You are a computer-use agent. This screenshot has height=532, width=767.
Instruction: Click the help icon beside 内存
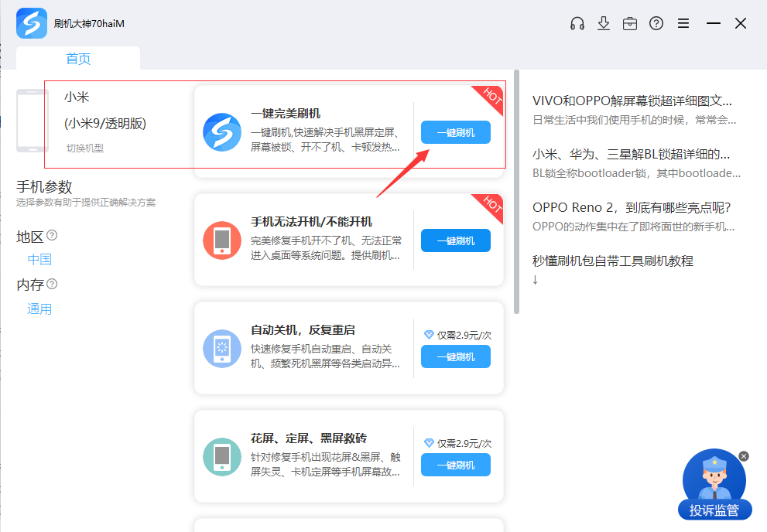(52, 284)
